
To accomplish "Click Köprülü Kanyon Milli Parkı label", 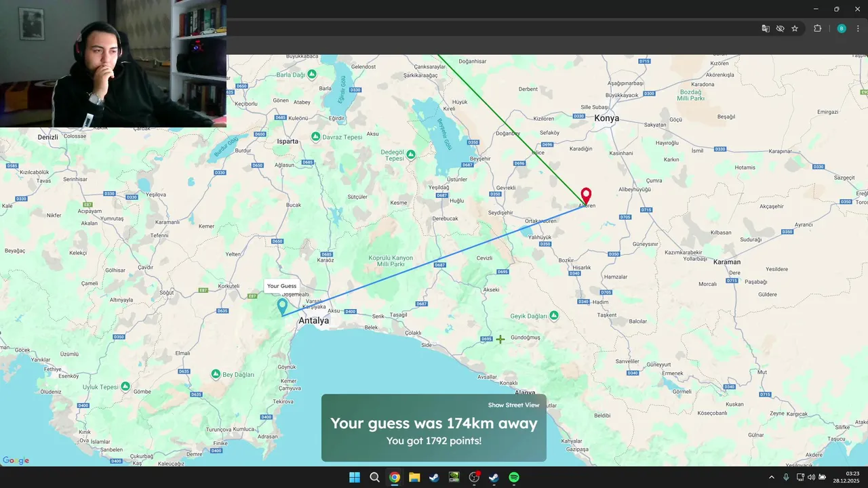I will [x=391, y=262].
